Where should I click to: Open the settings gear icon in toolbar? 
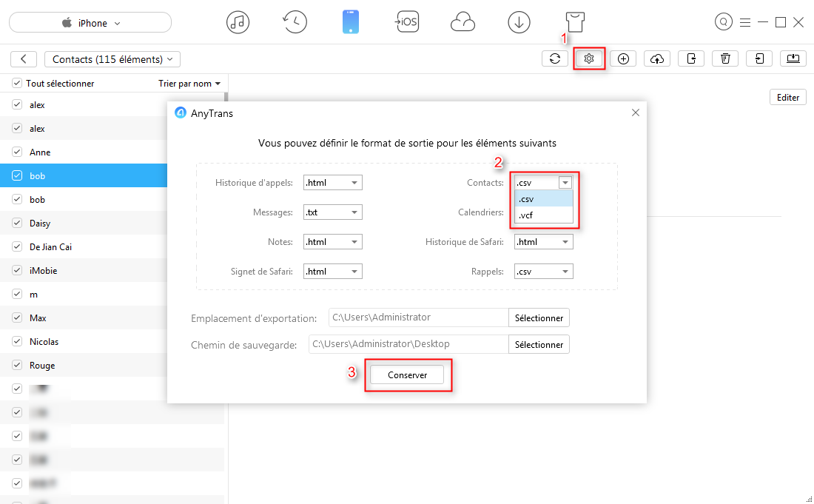coord(589,58)
